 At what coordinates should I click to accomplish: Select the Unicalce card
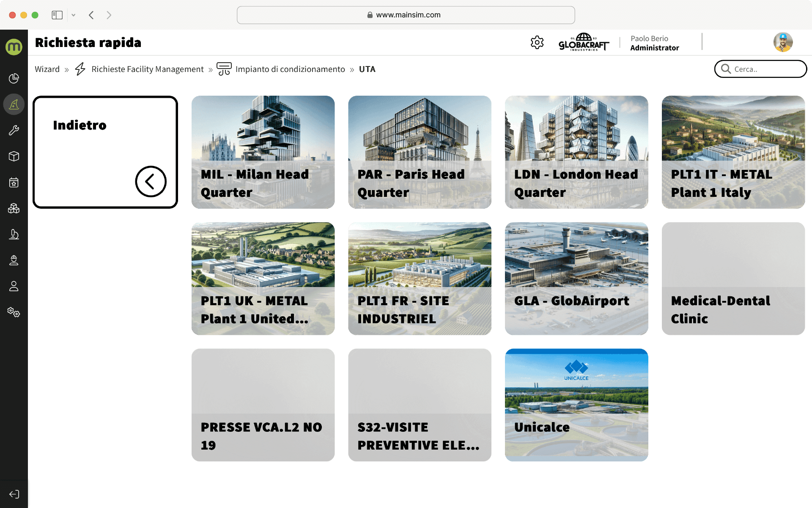(x=576, y=405)
